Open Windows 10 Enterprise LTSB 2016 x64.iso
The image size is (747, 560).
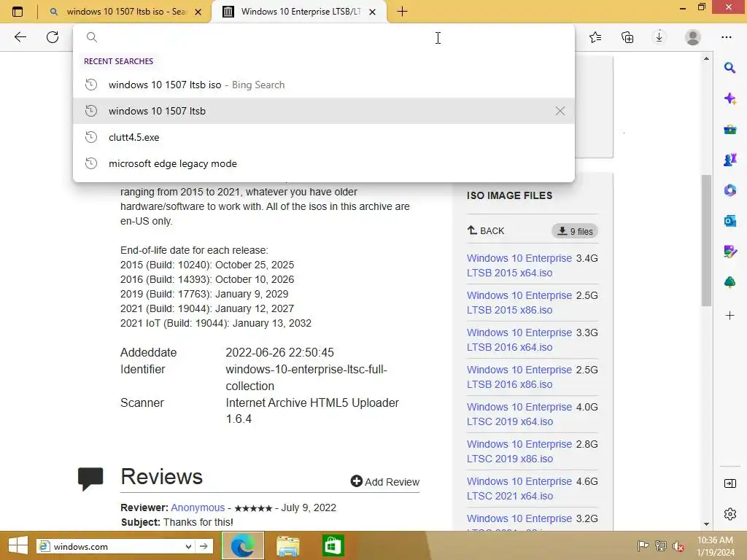point(519,340)
